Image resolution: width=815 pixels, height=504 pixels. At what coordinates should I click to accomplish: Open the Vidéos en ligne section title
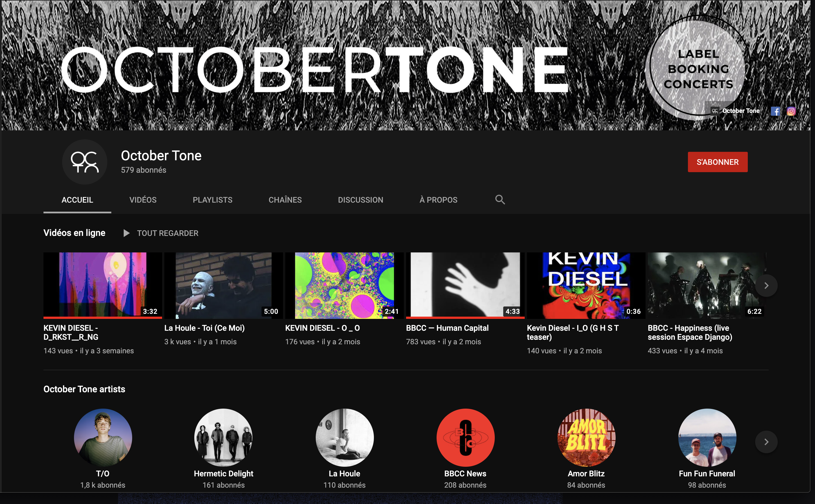click(x=74, y=233)
